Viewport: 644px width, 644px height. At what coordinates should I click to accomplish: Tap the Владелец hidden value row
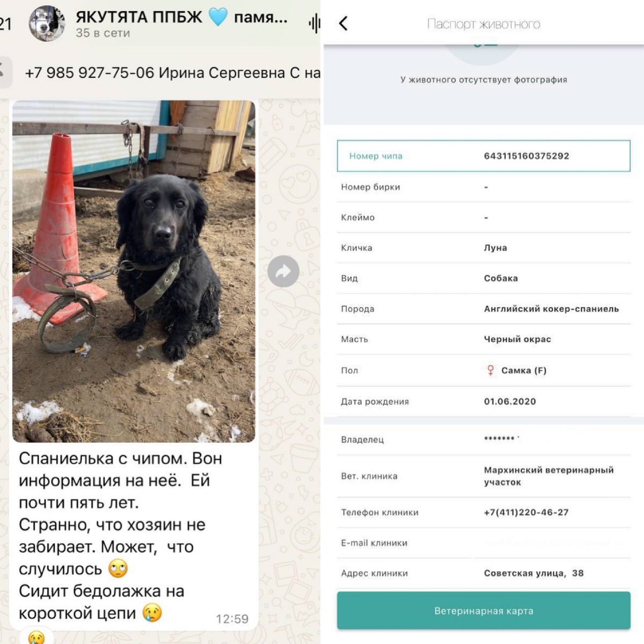pos(484,440)
